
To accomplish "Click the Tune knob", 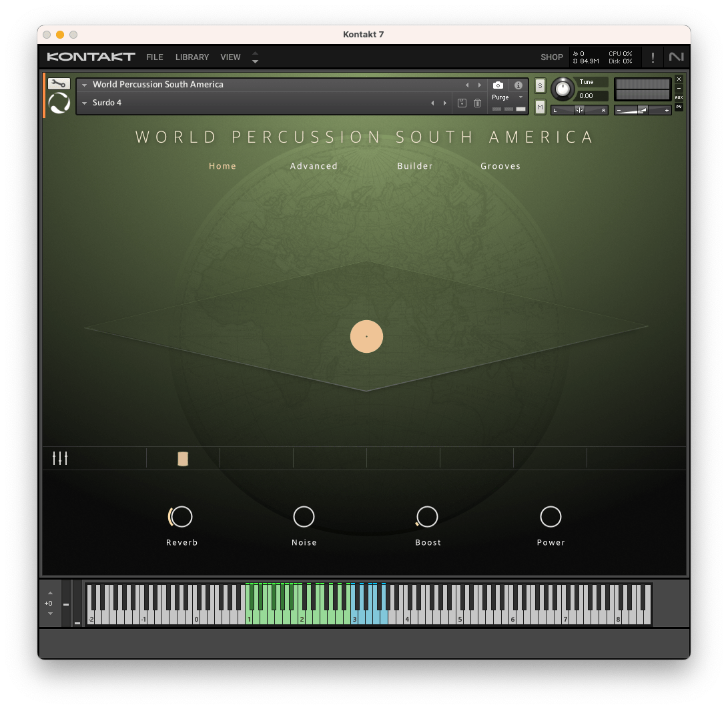I will click(563, 89).
